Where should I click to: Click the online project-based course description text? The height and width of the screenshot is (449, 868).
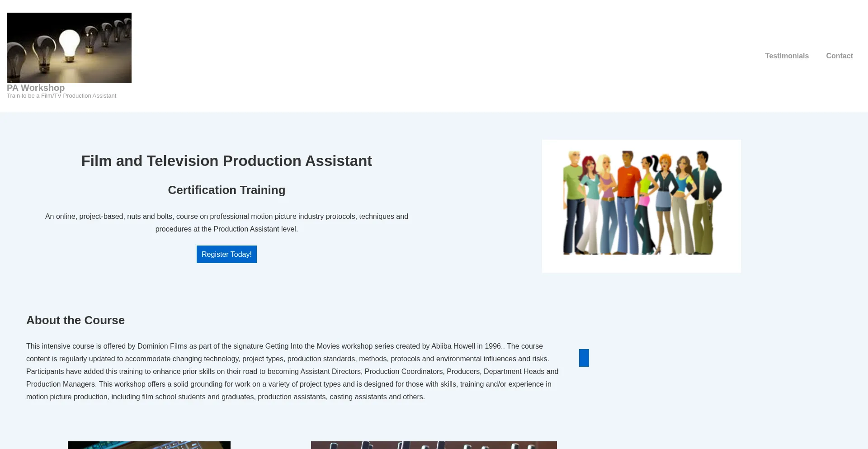coord(226,223)
